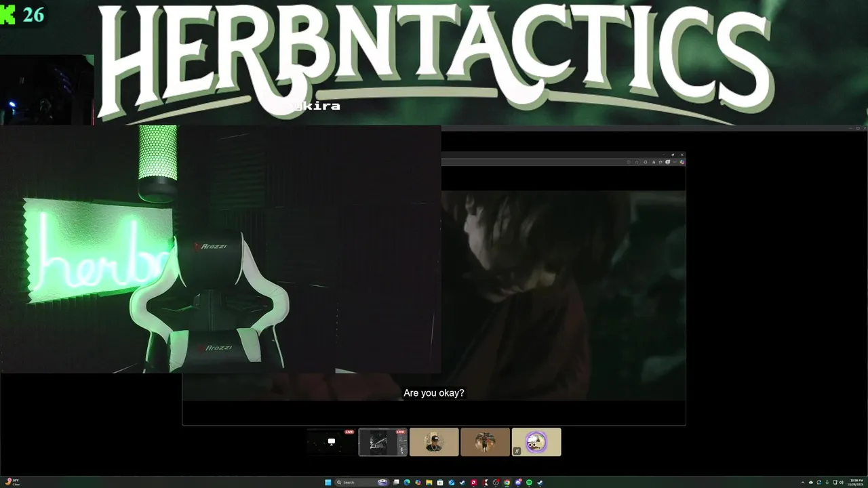Open AMD Software from the taskbar
This screenshot has width=868, height=488.
(473, 483)
